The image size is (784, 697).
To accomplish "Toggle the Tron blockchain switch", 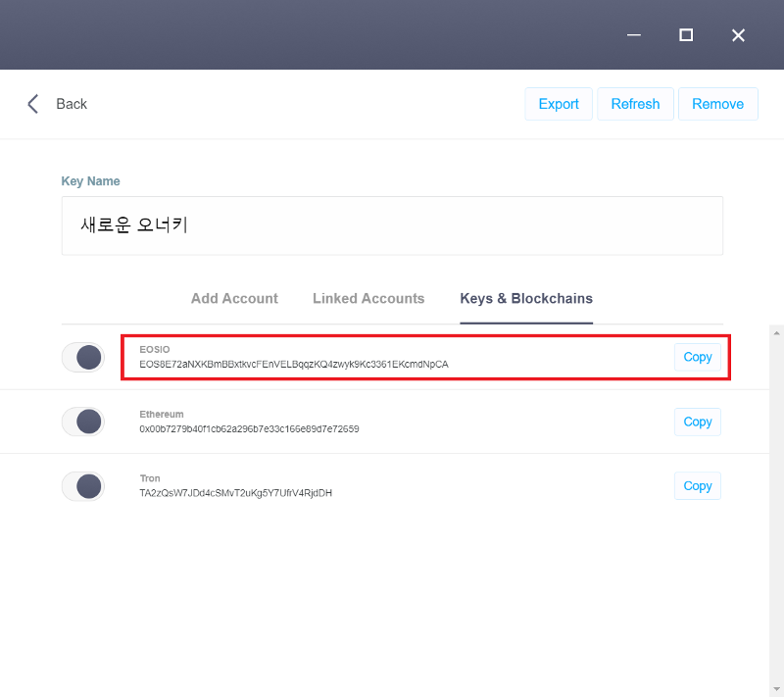I will [83, 486].
